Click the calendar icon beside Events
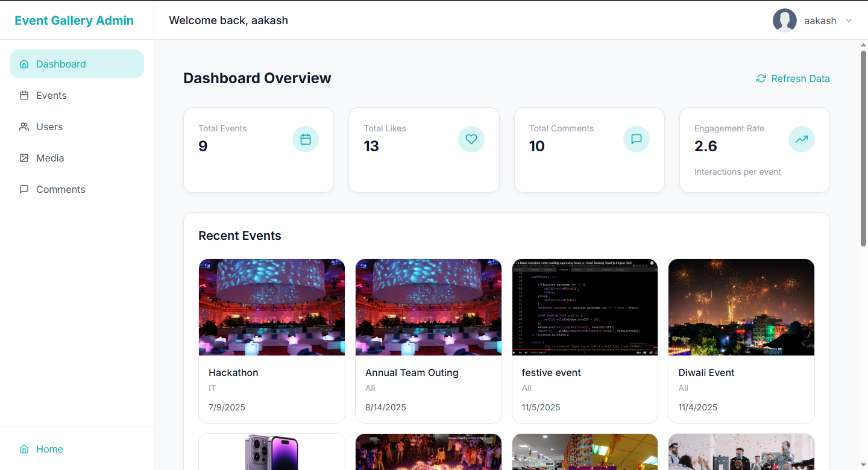The width and height of the screenshot is (868, 470). click(x=24, y=95)
